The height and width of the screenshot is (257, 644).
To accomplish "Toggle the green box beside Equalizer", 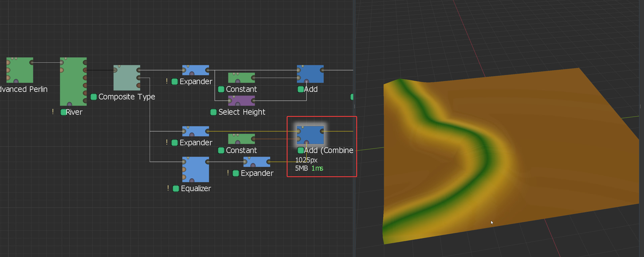I will point(176,189).
